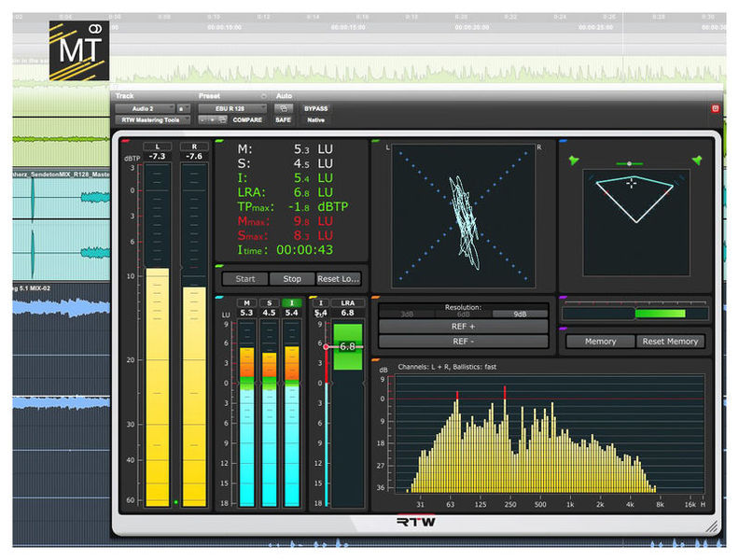Click the green balance indicator above surround display
Viewport: 739px width, 560px height.
629,163
